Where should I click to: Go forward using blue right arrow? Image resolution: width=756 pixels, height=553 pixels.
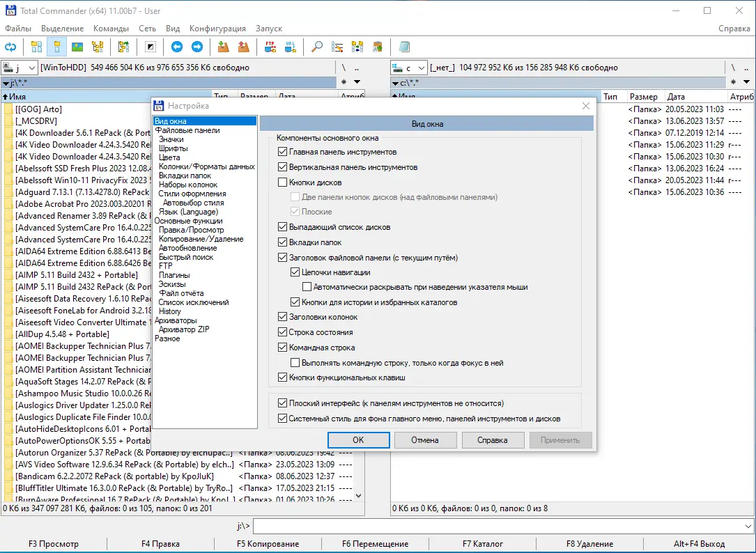[197, 47]
